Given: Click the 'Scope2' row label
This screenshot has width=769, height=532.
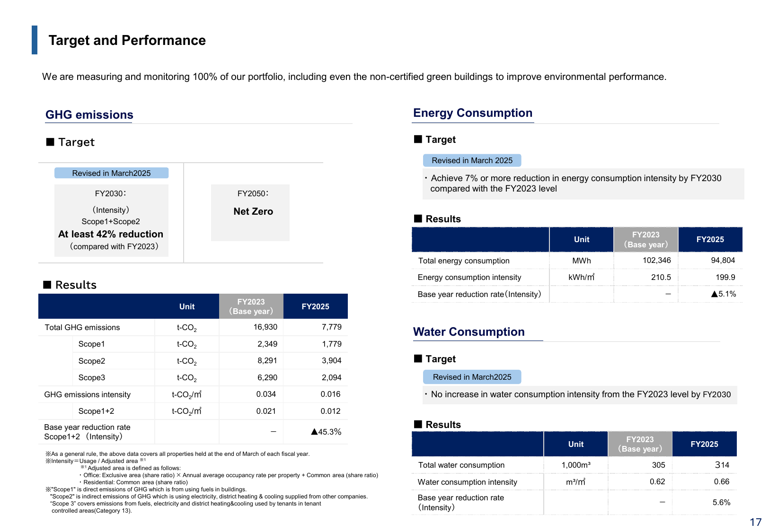Looking at the screenshot, I should [92, 361].
